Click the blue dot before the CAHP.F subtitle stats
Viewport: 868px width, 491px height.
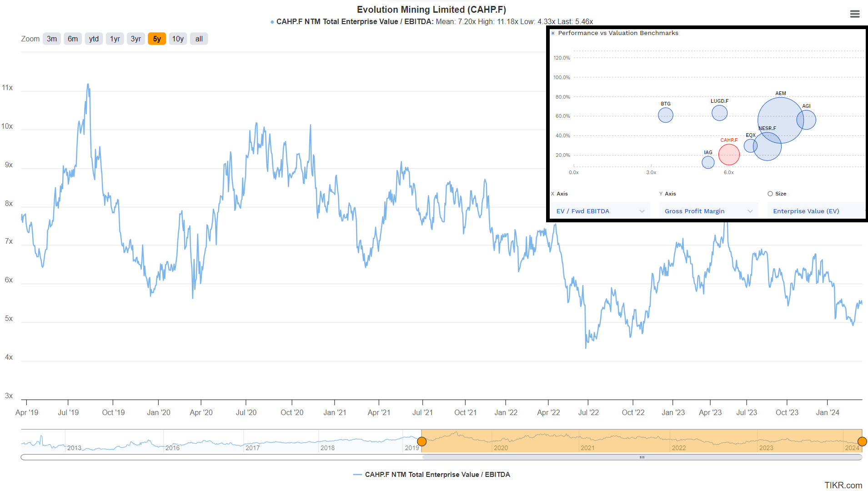click(272, 21)
